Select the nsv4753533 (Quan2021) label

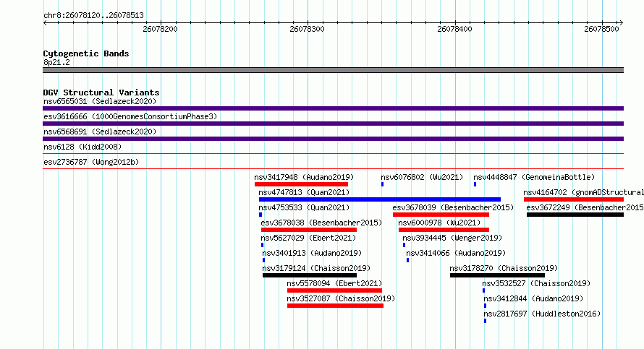(304, 207)
